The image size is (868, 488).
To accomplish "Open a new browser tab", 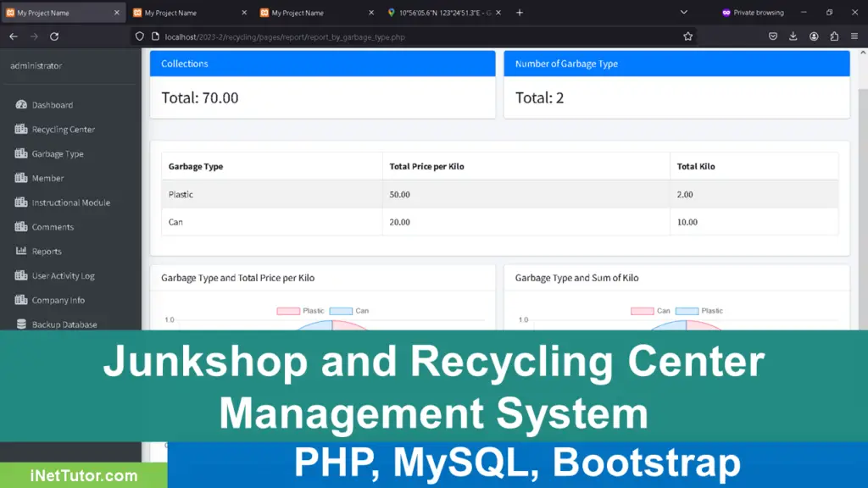I will (520, 13).
